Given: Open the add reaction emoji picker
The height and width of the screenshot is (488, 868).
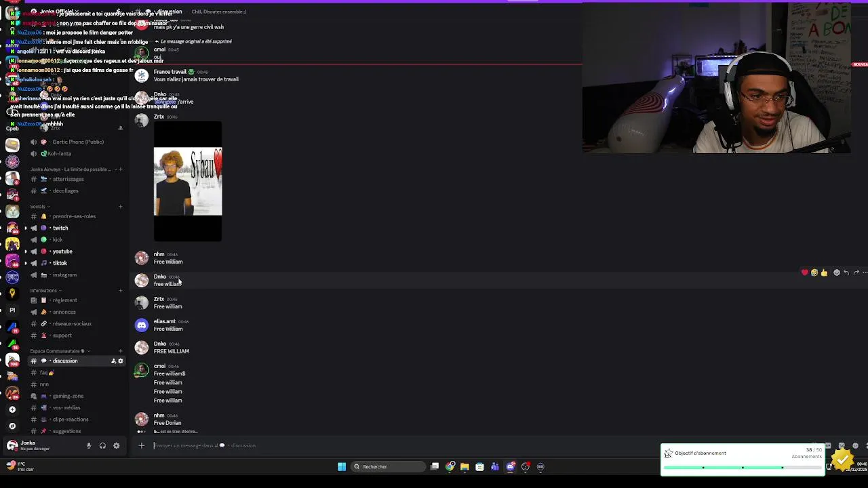Looking at the screenshot, I should (x=837, y=272).
